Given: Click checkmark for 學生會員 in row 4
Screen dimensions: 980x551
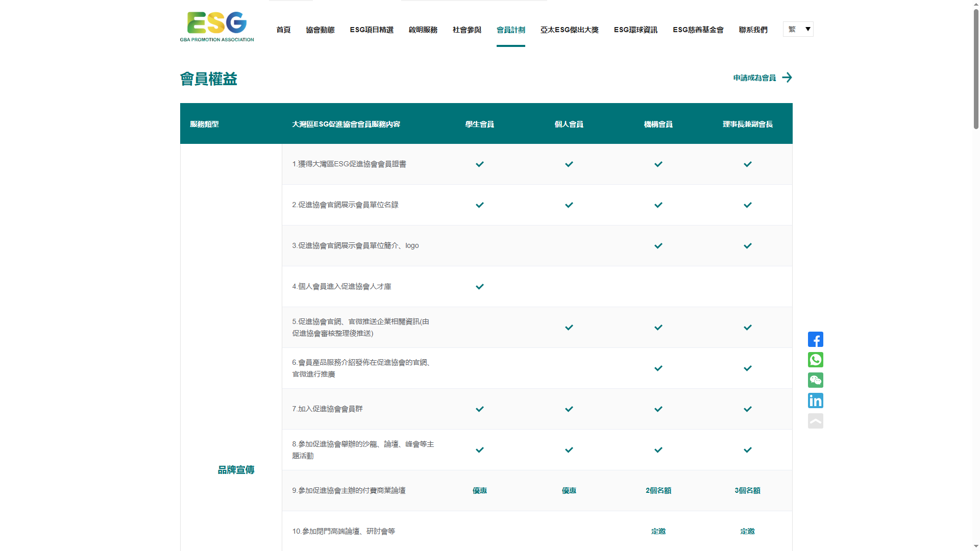Looking at the screenshot, I should [480, 287].
